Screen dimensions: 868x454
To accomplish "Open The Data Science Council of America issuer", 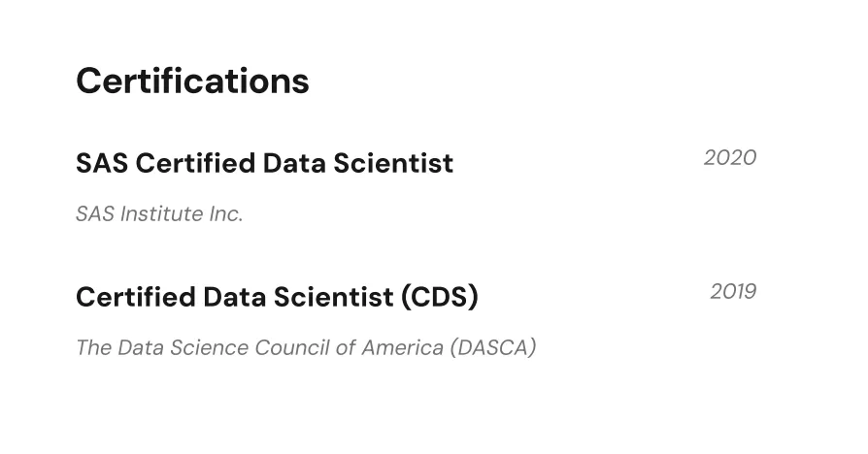I will 305,347.
